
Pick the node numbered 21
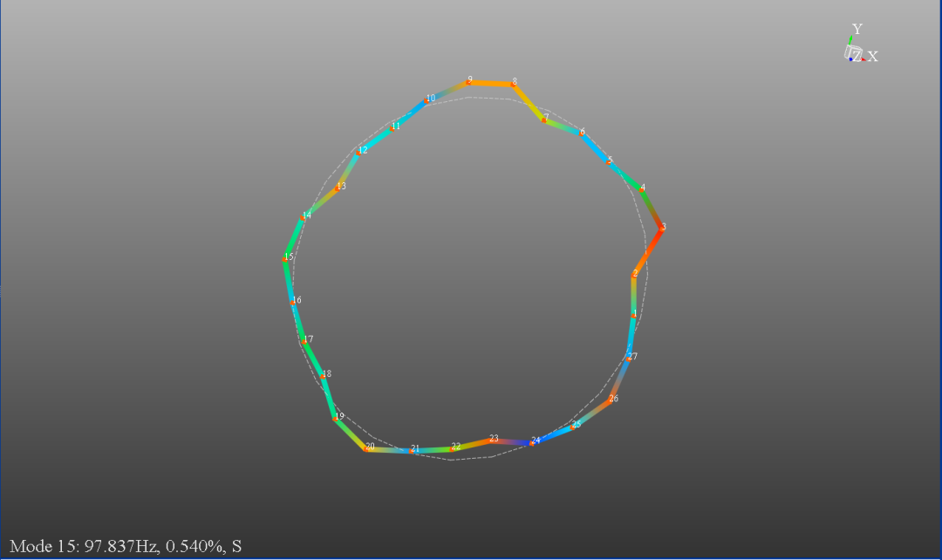(412, 451)
